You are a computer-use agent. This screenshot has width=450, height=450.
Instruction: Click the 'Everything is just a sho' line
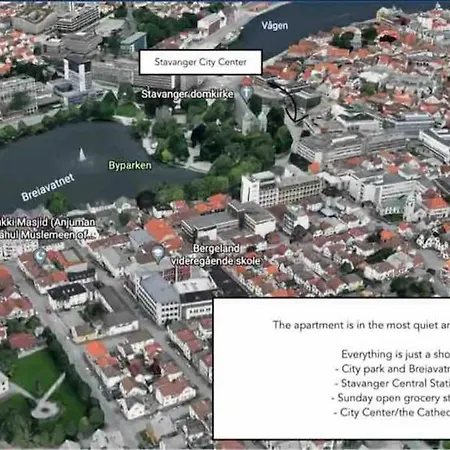click(x=395, y=354)
